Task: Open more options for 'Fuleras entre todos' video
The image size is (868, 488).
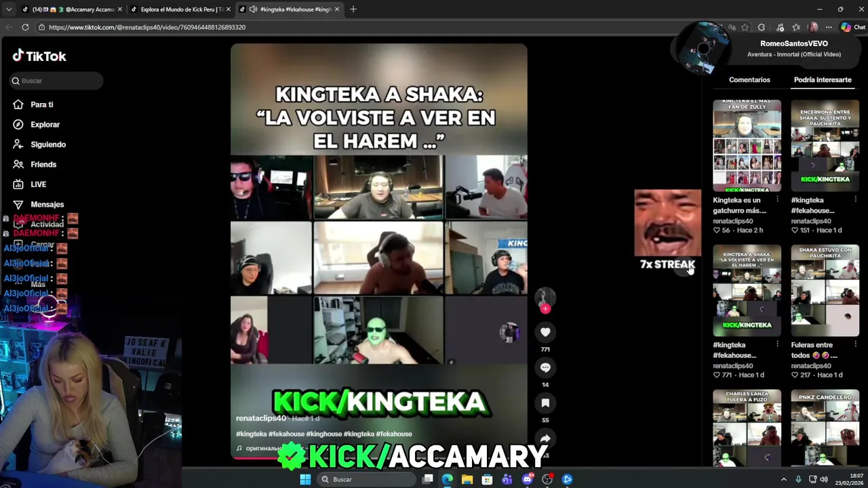Action: point(855,345)
